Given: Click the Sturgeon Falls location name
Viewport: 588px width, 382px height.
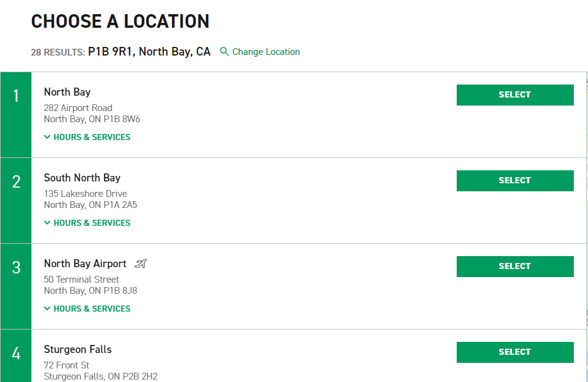Looking at the screenshot, I should [78, 349].
